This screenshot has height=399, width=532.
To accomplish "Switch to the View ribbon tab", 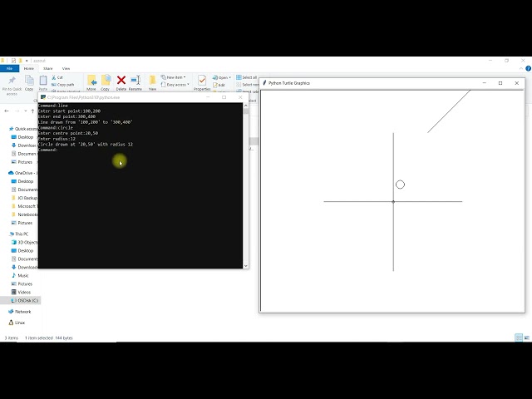I will [66, 68].
